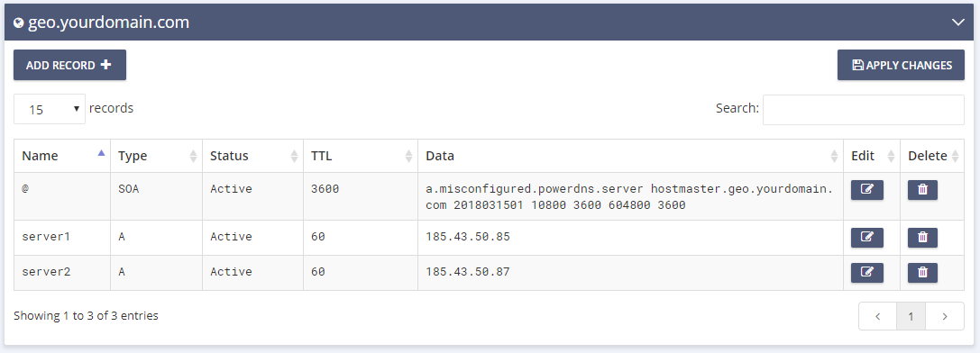
Task: Sort table by Data column
Action: click(630, 156)
